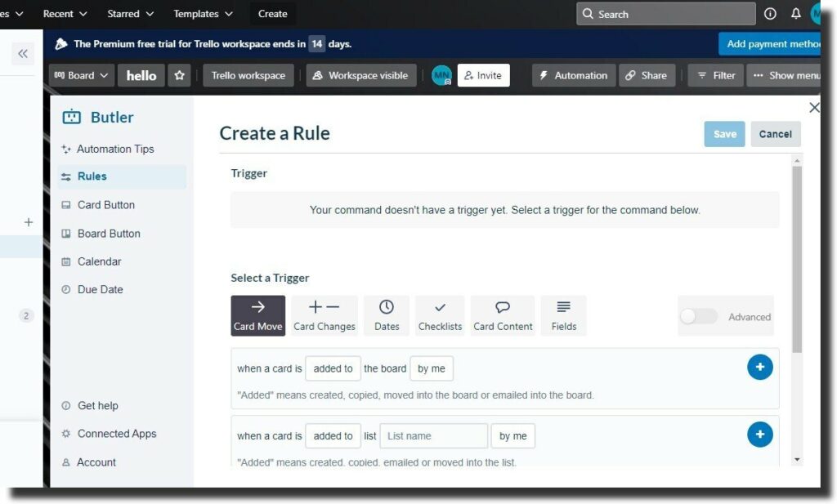Click the '2' badge in left sidebar
Screen dimensions: 837x504
pos(25,316)
